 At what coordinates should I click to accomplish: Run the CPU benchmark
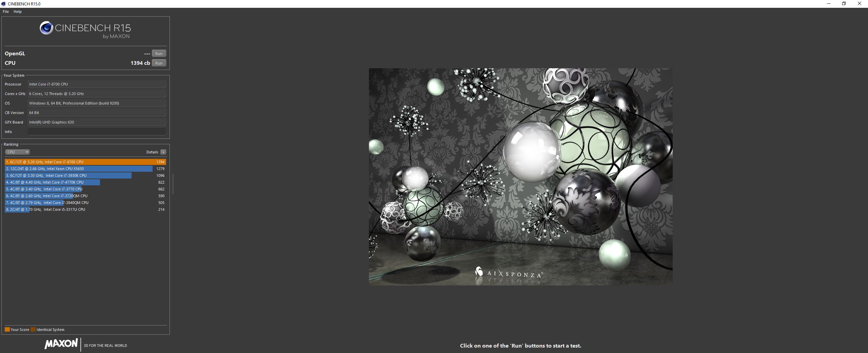159,63
